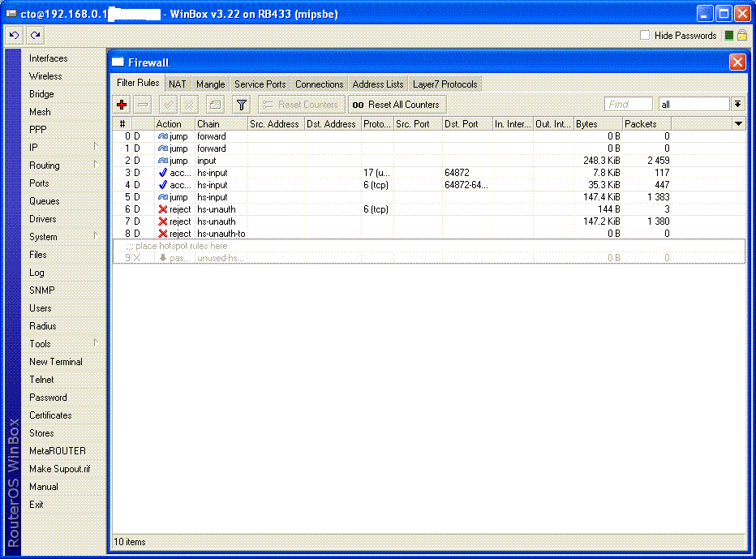Click accept checkmark icon on rule 4

(163, 185)
